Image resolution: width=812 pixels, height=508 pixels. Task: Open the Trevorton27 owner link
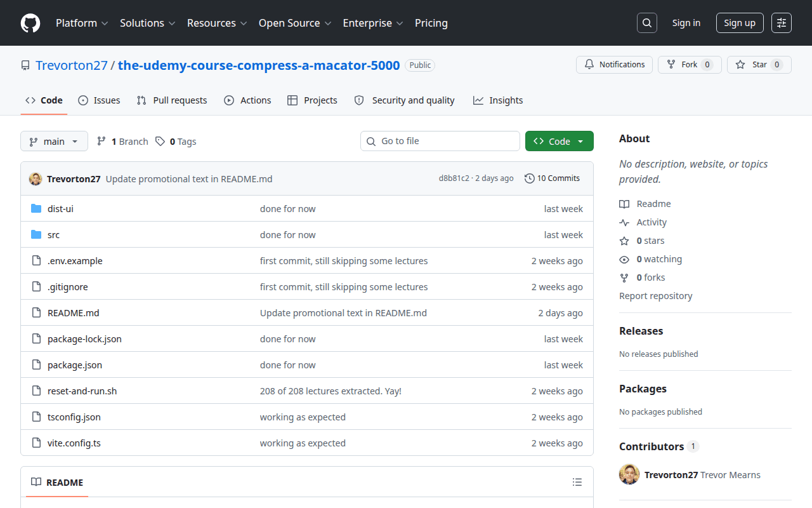(x=72, y=65)
